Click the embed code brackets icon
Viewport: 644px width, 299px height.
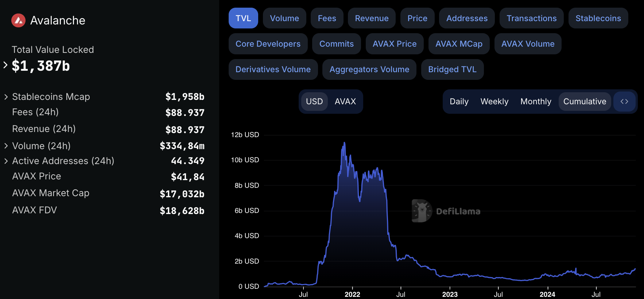tap(624, 101)
